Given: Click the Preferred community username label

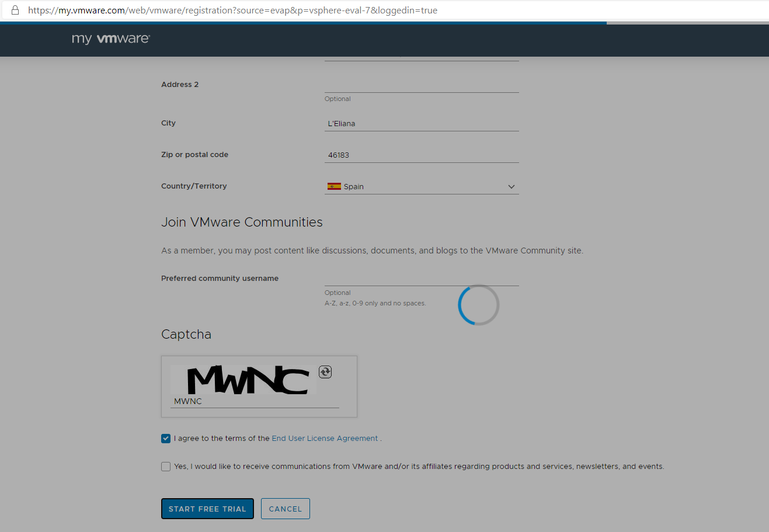Looking at the screenshot, I should [220, 279].
